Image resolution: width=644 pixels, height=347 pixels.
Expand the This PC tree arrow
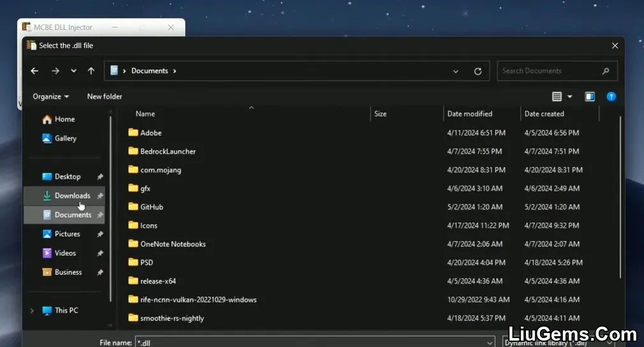[x=32, y=311]
